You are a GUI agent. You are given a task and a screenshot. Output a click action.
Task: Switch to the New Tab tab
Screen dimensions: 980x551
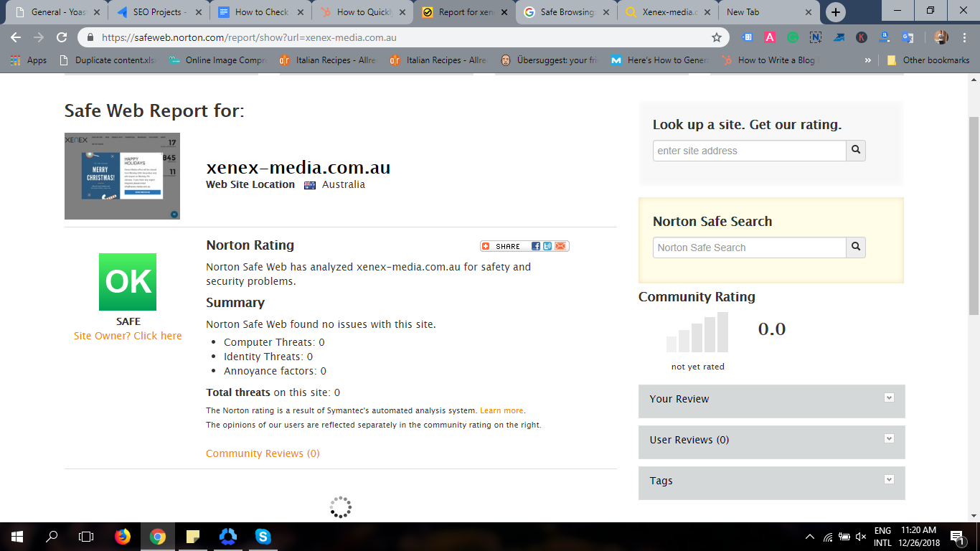point(770,12)
